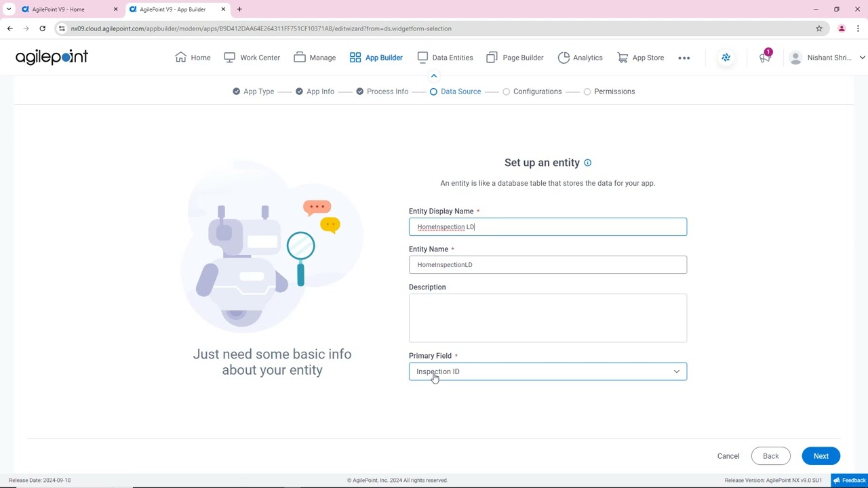868x488 pixels.
Task: Select the Data Source wizard step
Action: tap(455, 91)
